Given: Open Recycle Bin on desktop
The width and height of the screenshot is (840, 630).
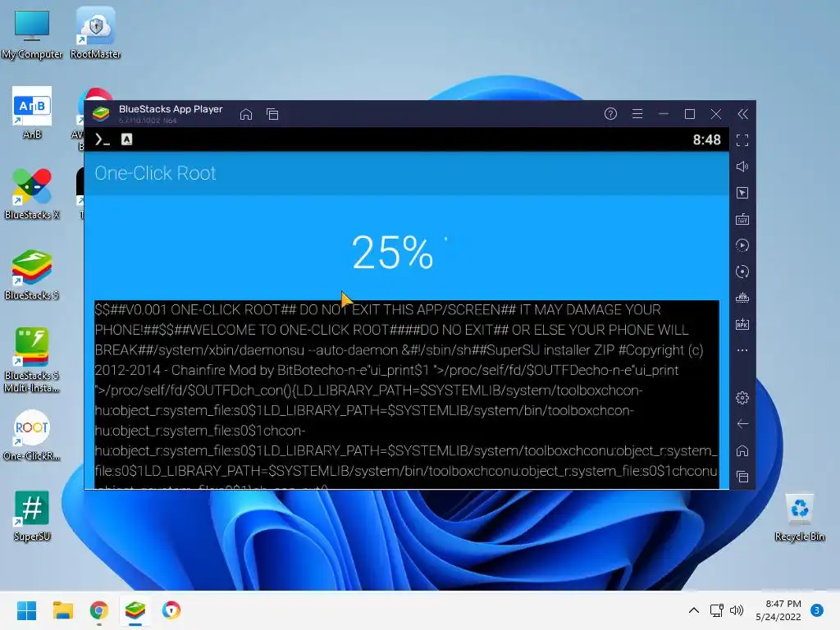Looking at the screenshot, I should pyautogui.click(x=799, y=517).
